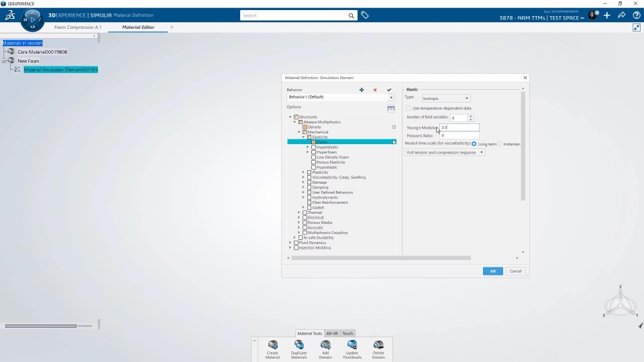Click the note icon on the Elastic row

point(394,142)
